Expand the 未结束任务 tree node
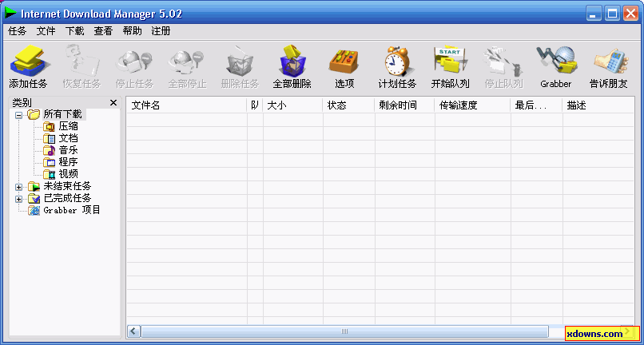This screenshot has height=345, width=644. [18, 188]
